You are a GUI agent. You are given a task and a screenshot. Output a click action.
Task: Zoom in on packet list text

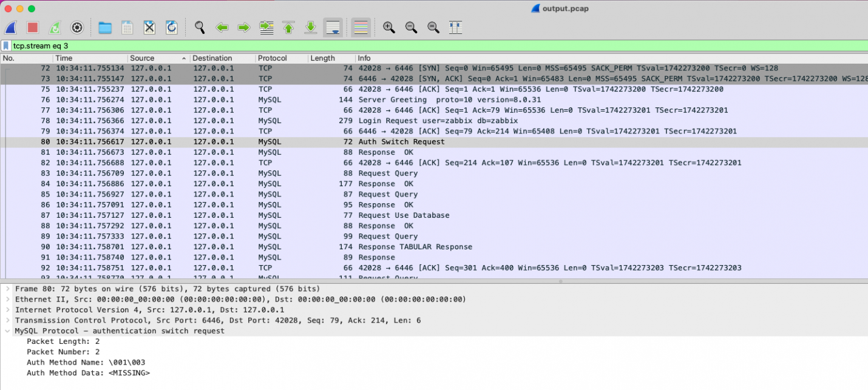388,27
